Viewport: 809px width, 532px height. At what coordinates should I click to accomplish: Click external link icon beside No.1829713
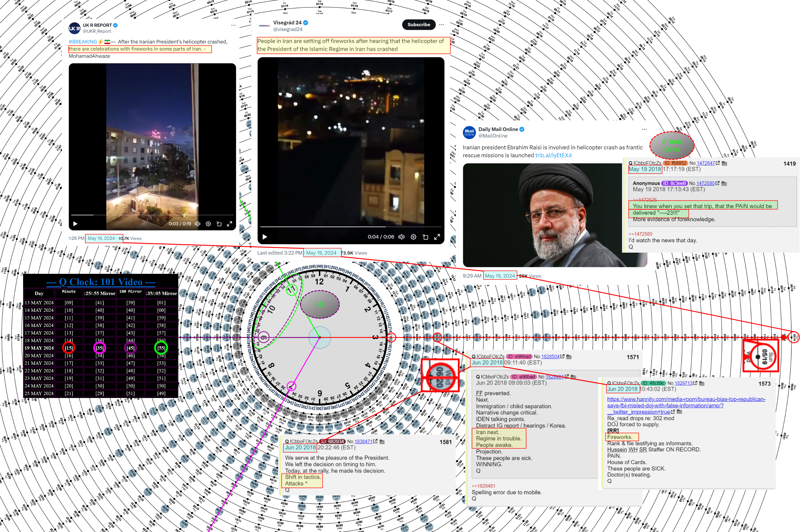click(x=695, y=383)
